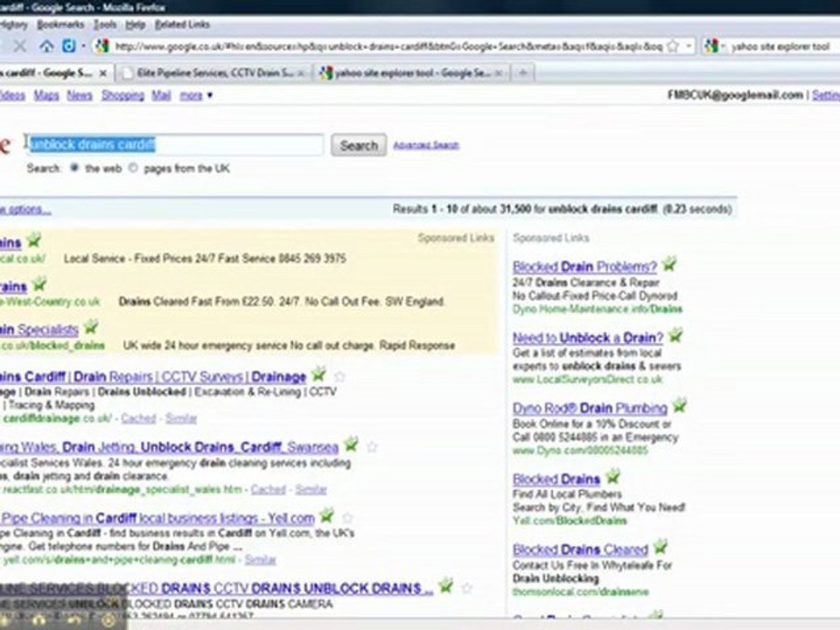Viewport: 840px width, 630px height.
Task: Click green star on cal.co.uk sponsored ad
Action: [34, 240]
